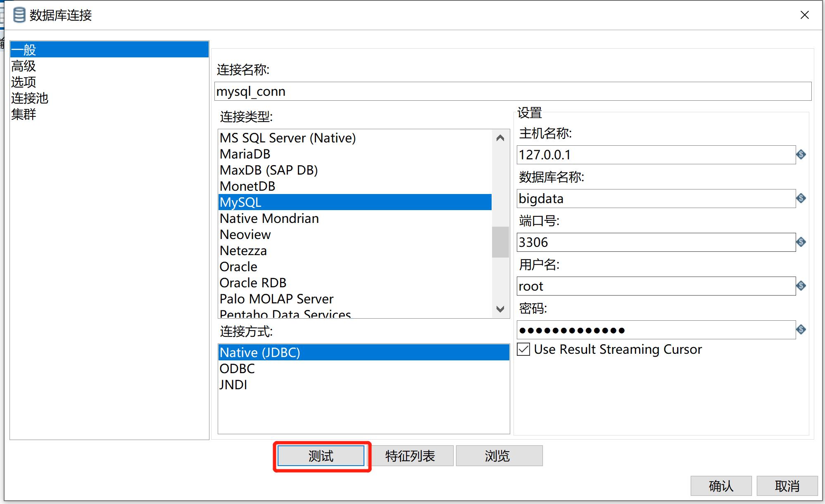Click variable icon beside port number field
This screenshot has height=504, width=825.
tap(801, 242)
